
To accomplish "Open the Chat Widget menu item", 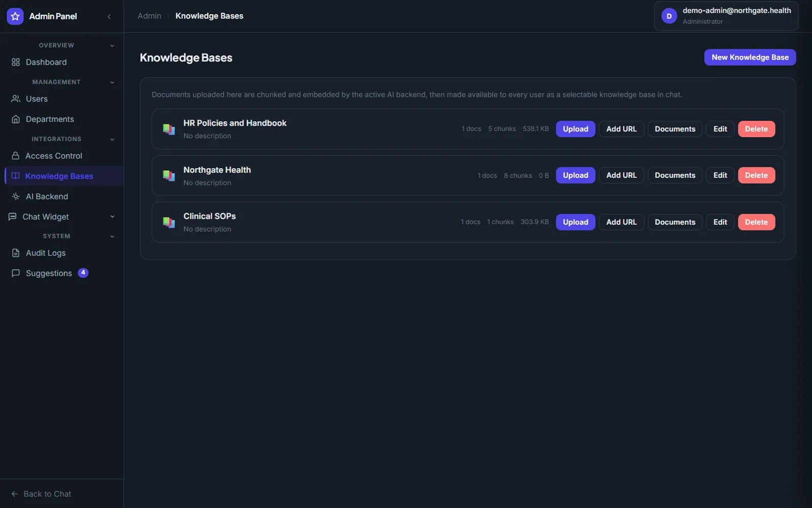I will [61, 216].
